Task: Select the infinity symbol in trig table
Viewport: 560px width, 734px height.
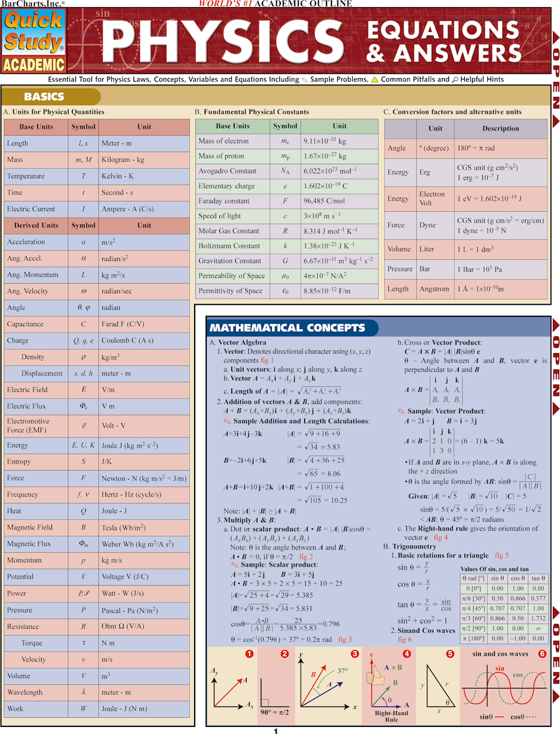Action: (538, 628)
